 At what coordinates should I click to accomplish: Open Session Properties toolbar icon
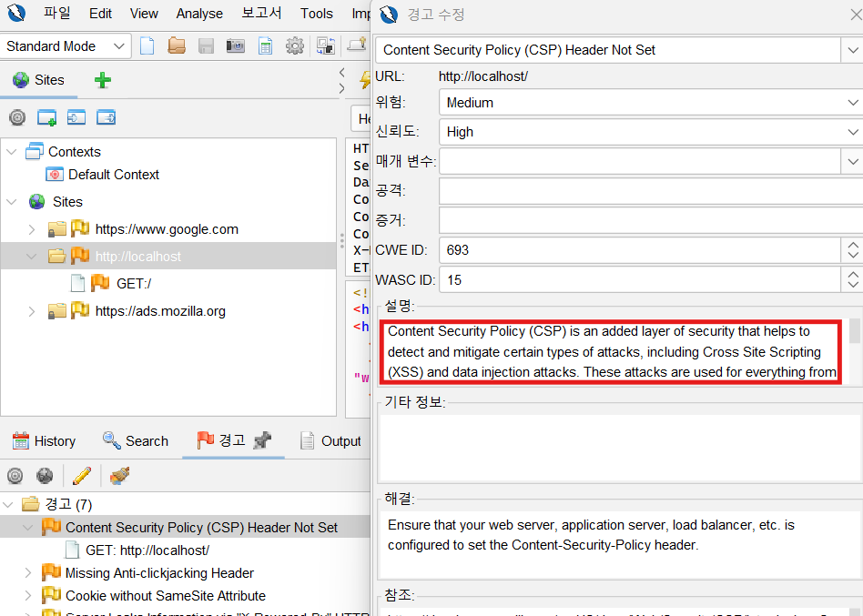(265, 46)
